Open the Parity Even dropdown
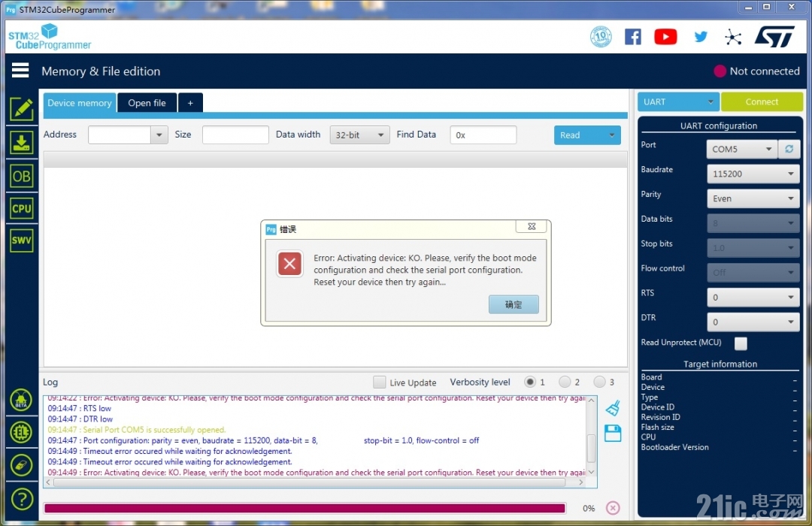Viewport: 812px width, 526px height. coord(753,198)
